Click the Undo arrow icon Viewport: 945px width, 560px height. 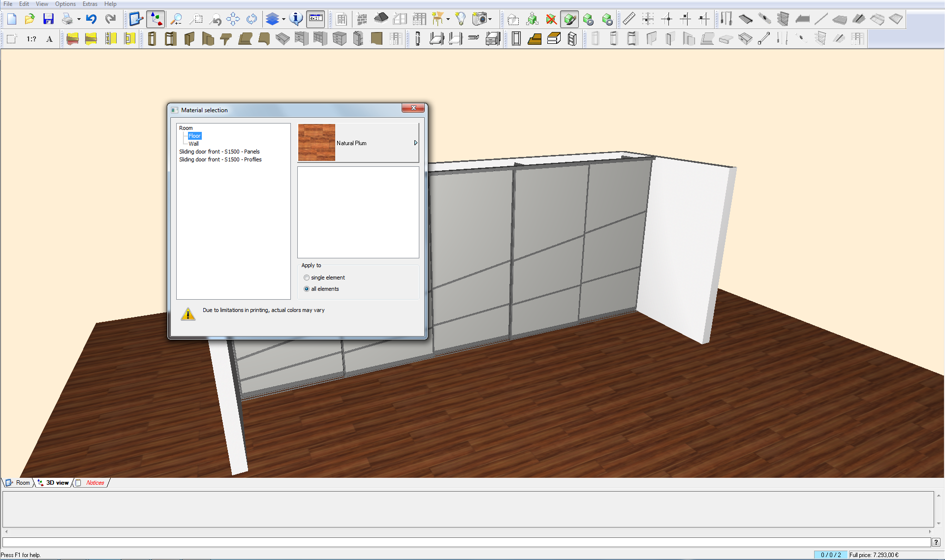coord(91,19)
